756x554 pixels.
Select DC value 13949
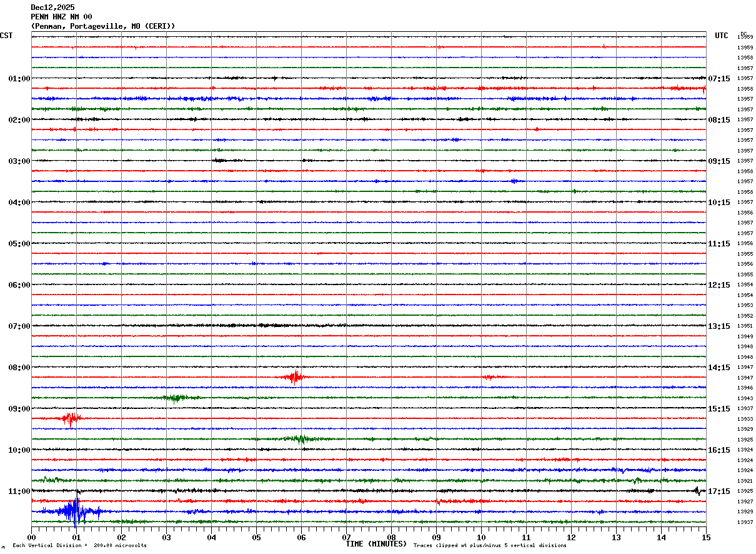point(745,336)
